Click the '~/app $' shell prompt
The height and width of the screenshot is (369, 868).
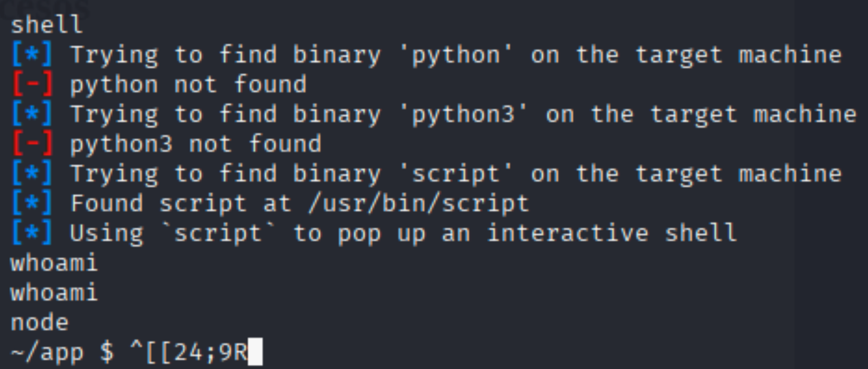point(62,352)
